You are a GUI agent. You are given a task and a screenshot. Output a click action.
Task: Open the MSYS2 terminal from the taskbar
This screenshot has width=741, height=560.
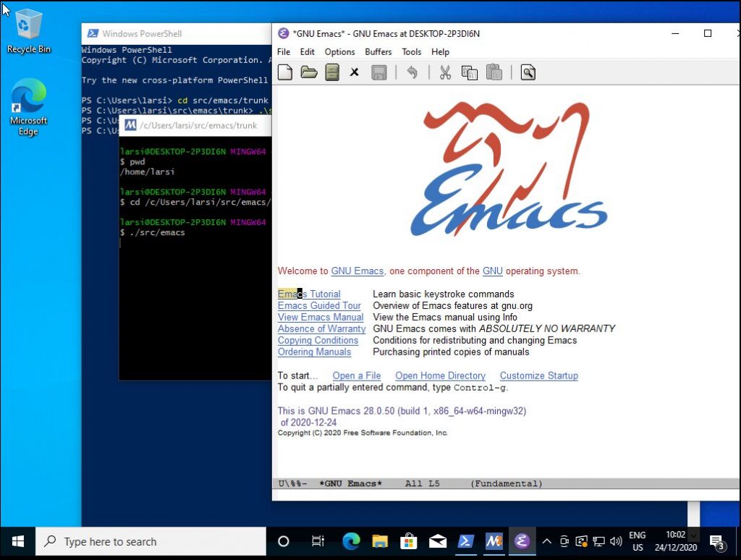coord(494,541)
